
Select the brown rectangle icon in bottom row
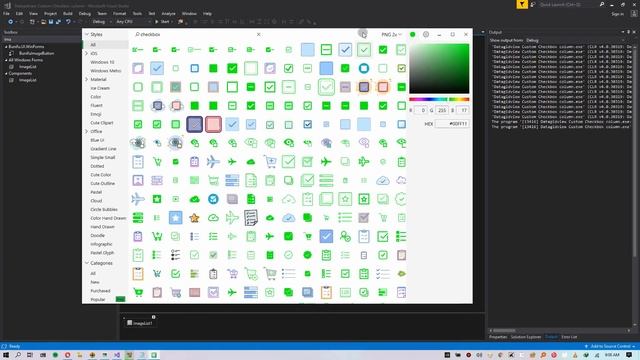tap(194, 292)
